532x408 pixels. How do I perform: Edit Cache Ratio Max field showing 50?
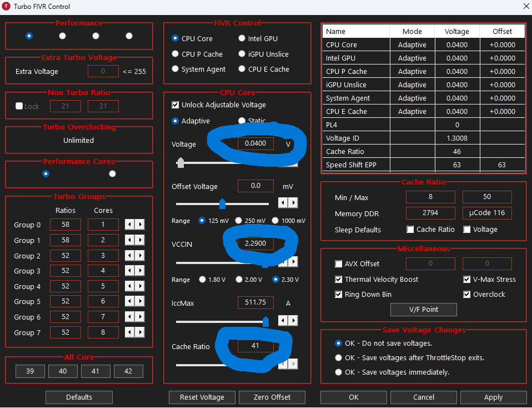(487, 197)
